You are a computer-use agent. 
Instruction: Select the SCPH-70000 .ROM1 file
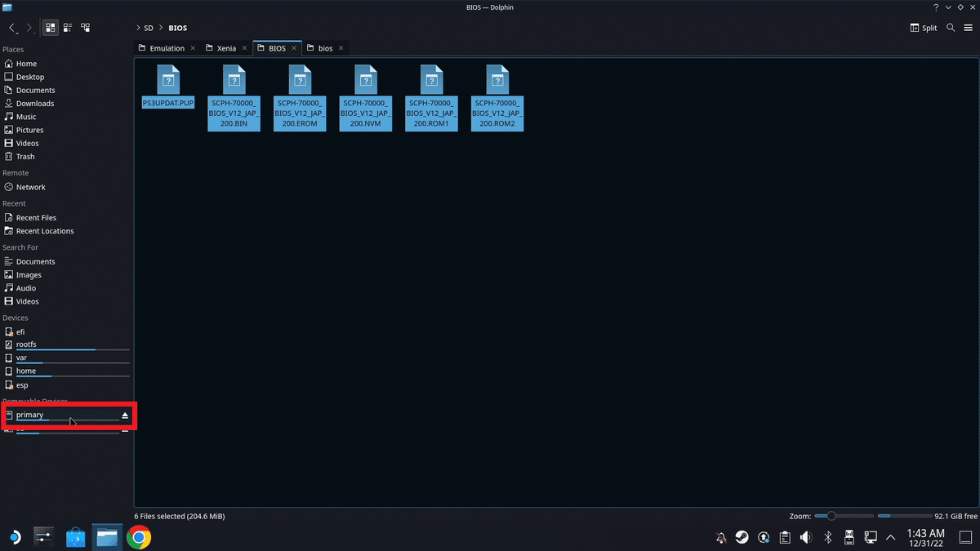pos(431,97)
